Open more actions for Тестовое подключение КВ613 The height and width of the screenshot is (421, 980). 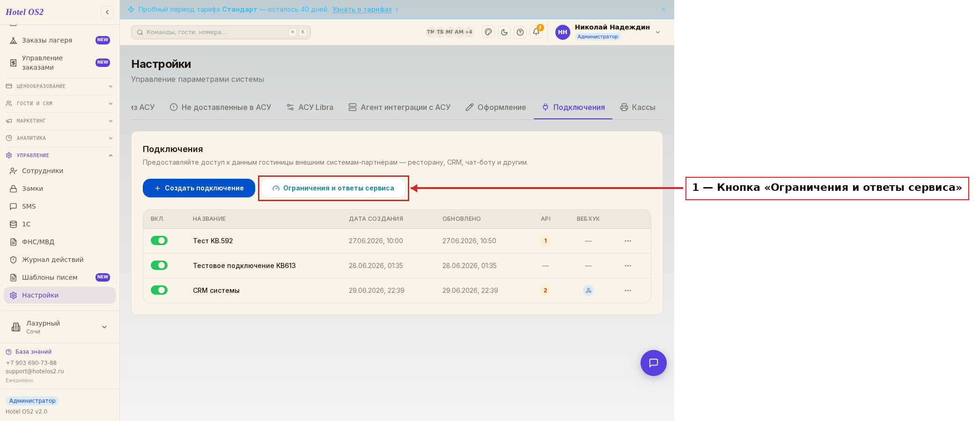[x=628, y=266]
